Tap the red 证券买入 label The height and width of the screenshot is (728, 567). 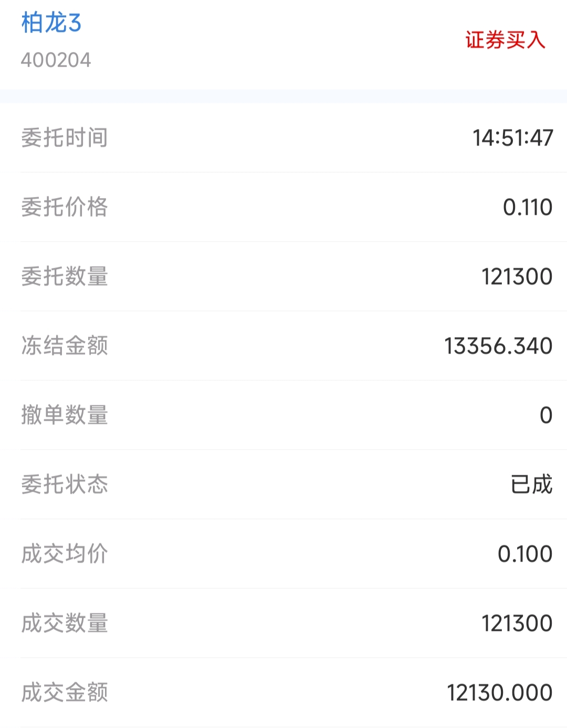point(505,40)
